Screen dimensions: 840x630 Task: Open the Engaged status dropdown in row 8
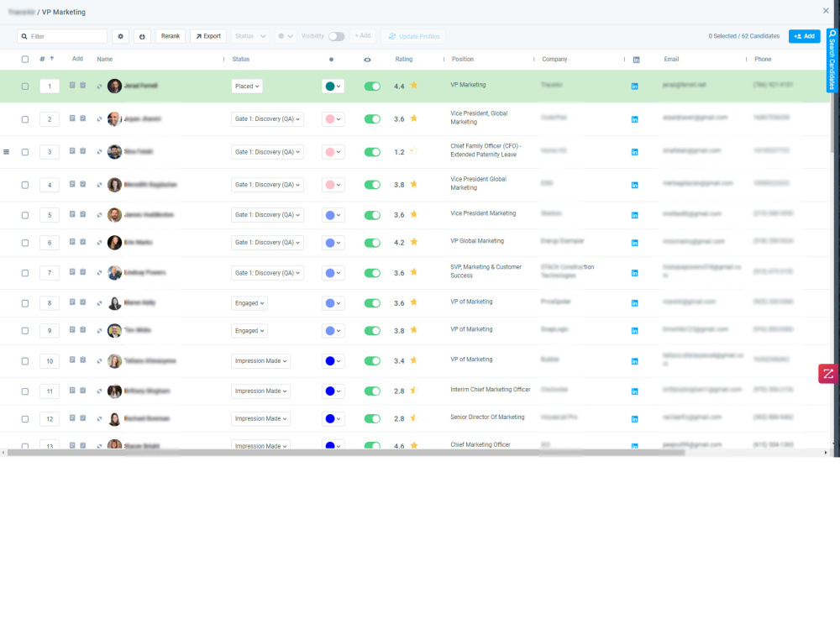(x=249, y=303)
